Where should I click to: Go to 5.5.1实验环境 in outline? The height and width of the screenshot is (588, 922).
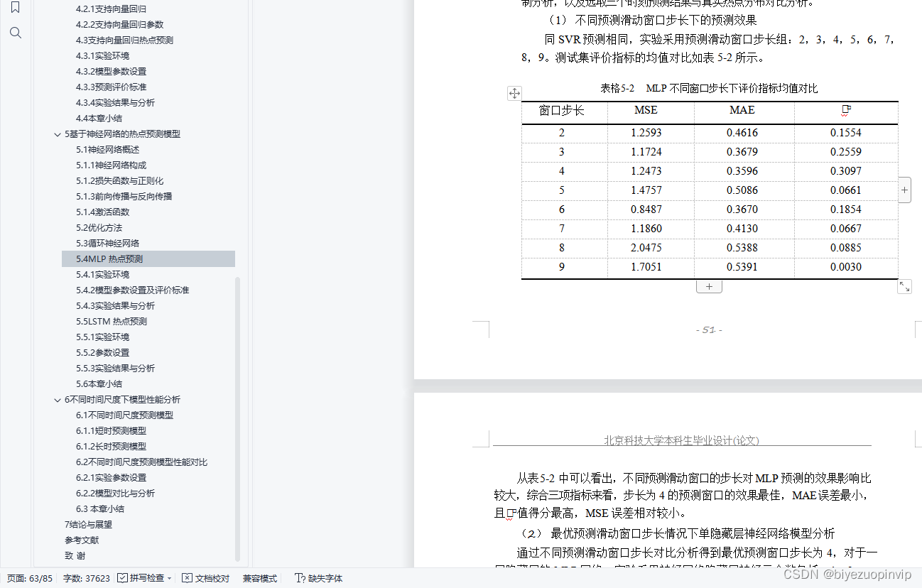102,337
